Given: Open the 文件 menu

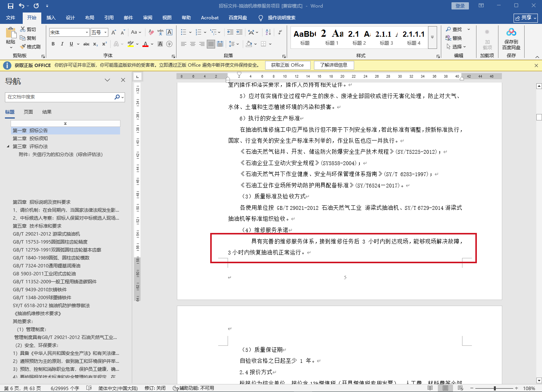Looking at the screenshot, I should click(x=11, y=18).
